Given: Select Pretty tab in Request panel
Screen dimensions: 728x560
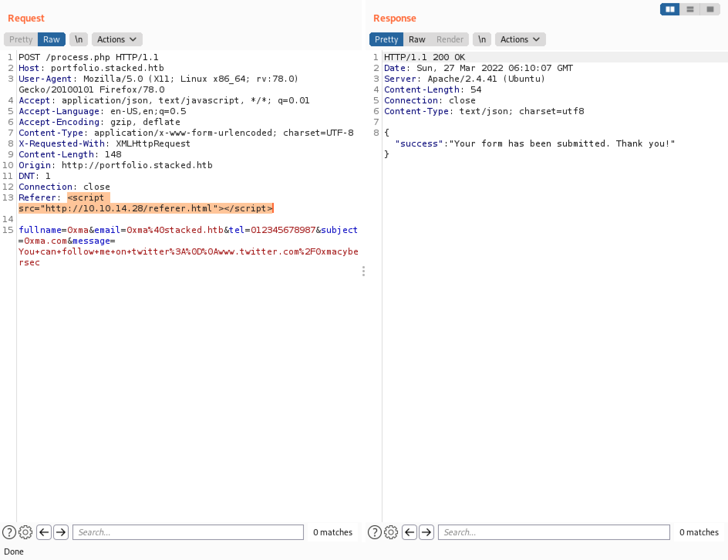Looking at the screenshot, I should (x=21, y=39).
